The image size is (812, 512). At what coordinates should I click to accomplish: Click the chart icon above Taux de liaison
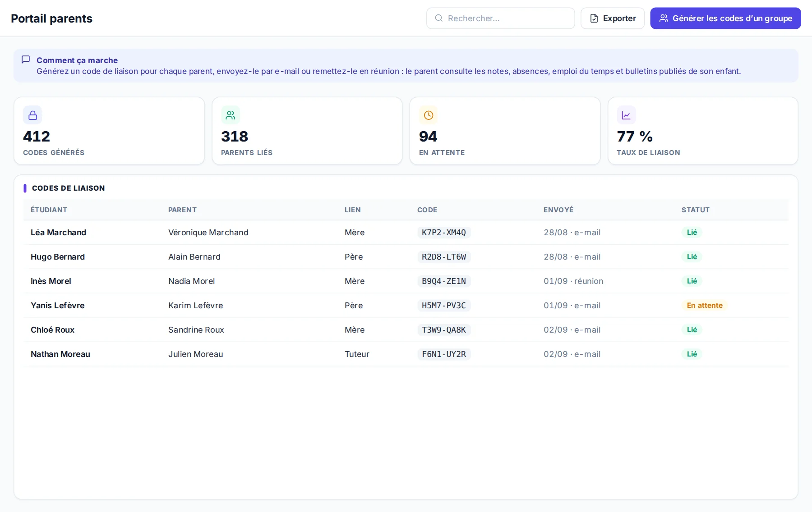click(626, 115)
